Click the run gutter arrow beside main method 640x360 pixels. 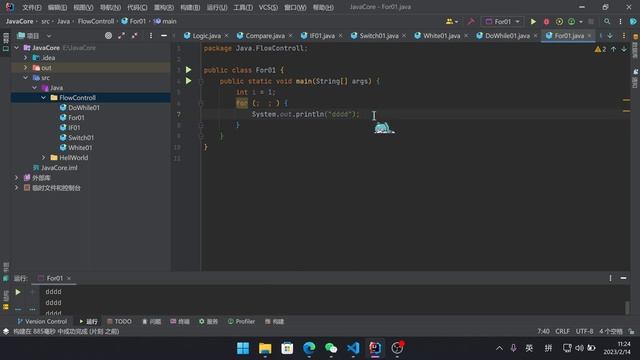pyautogui.click(x=189, y=81)
